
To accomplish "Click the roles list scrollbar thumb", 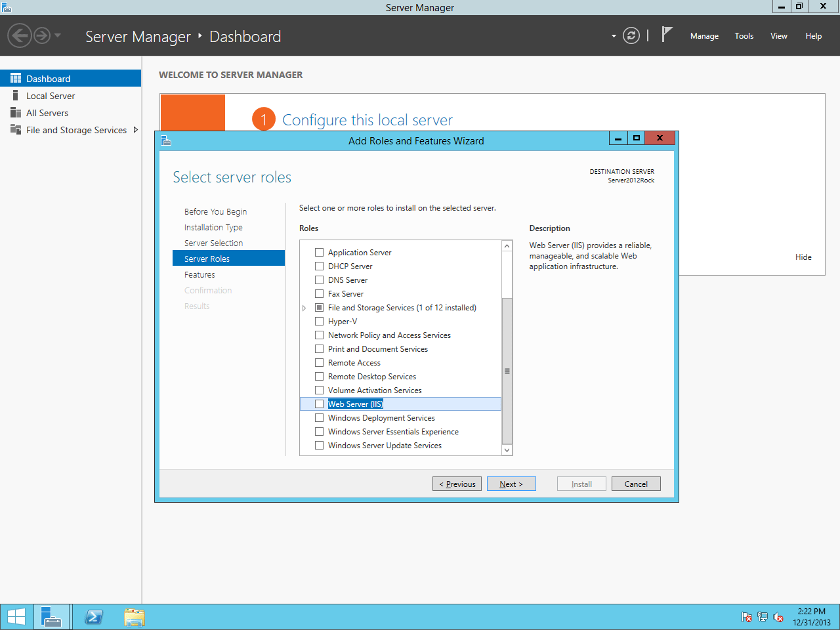I will pos(507,371).
